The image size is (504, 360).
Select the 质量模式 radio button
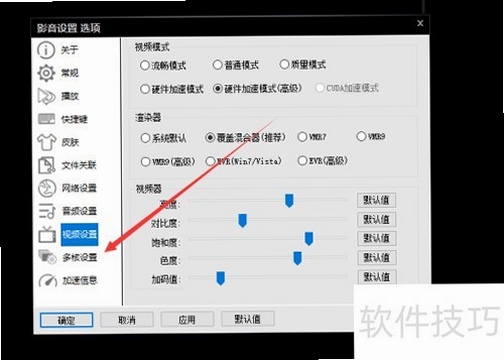pos(284,64)
